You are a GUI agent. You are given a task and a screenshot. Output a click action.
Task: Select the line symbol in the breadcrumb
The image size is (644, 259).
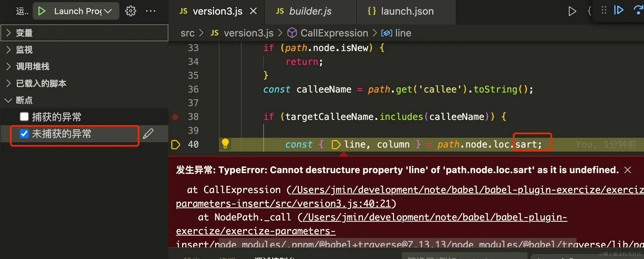coord(403,33)
